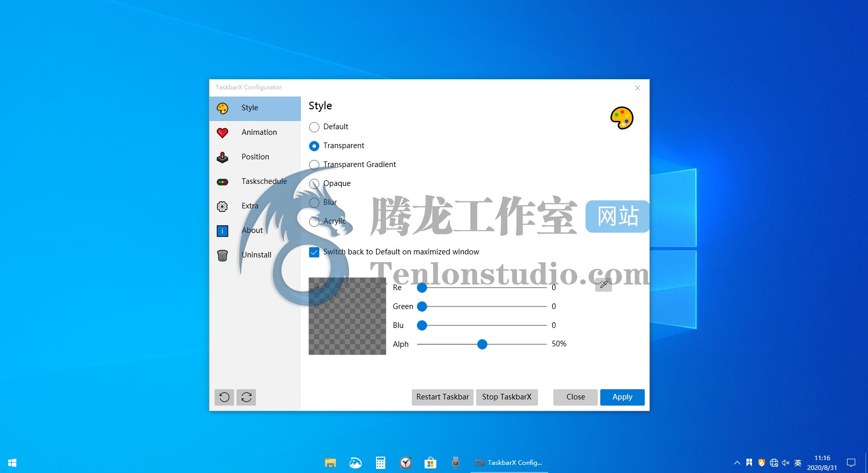Click the muted volume speaker icon
The image size is (868, 473).
click(786, 463)
